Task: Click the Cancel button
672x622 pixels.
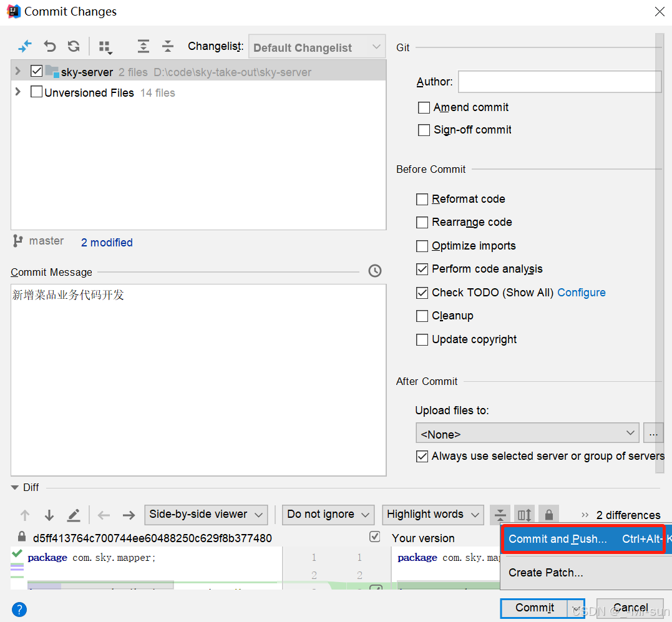Action: [630, 608]
